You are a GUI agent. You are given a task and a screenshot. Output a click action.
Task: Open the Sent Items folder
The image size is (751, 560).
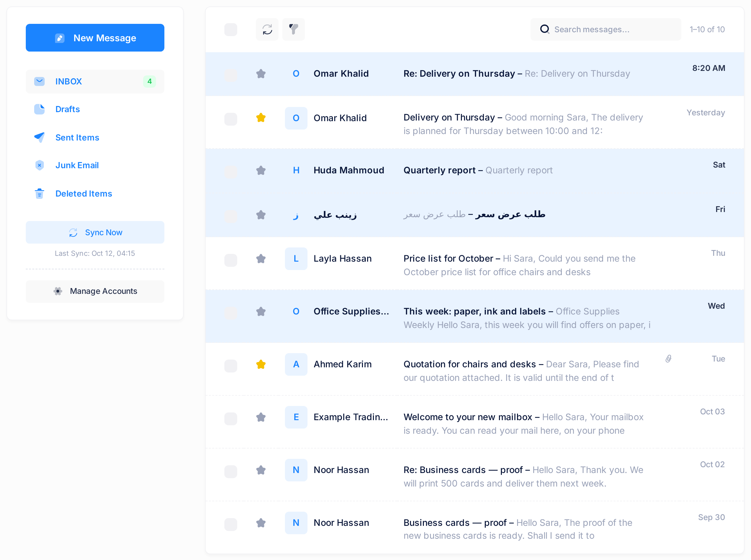[x=95, y=137]
